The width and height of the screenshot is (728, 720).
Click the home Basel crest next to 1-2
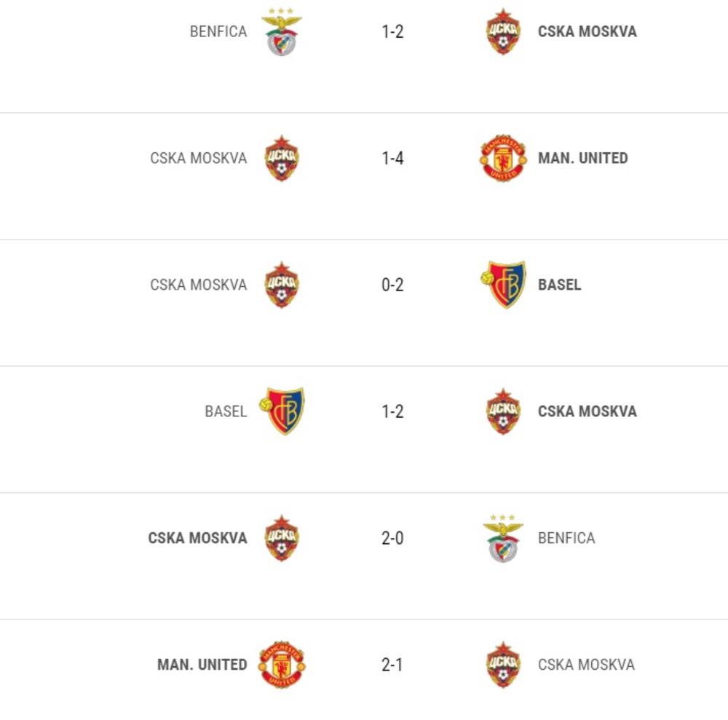(282, 411)
